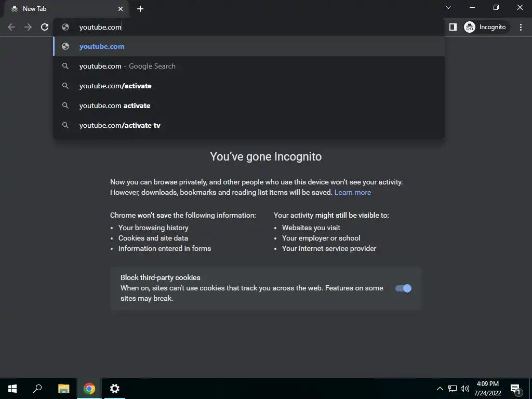
Task: Click the Incognito profile badge
Action: (485, 27)
